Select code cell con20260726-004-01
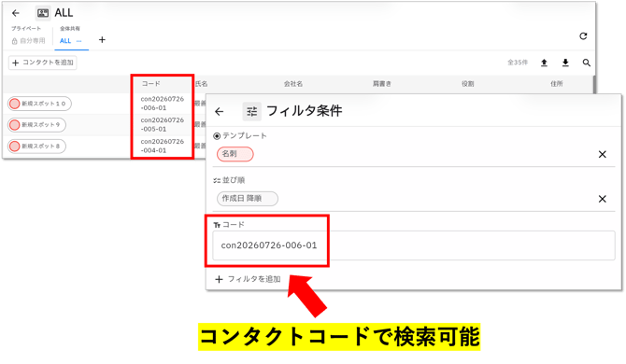Viewport: 626px width, 364px height. pos(162,146)
